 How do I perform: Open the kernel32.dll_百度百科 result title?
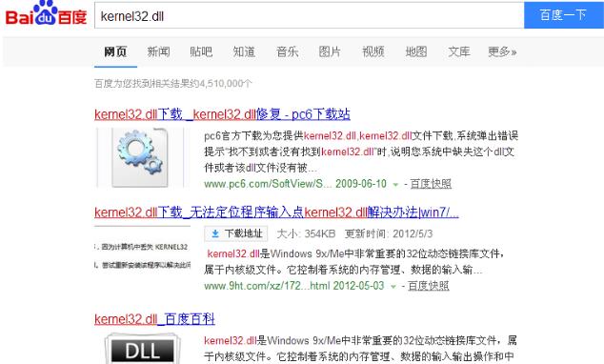click(x=154, y=319)
